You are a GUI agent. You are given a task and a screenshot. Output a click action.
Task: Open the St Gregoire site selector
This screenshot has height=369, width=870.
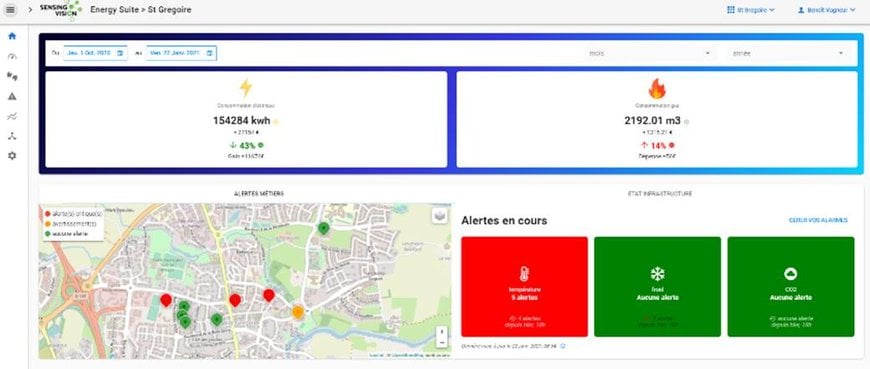[750, 9]
